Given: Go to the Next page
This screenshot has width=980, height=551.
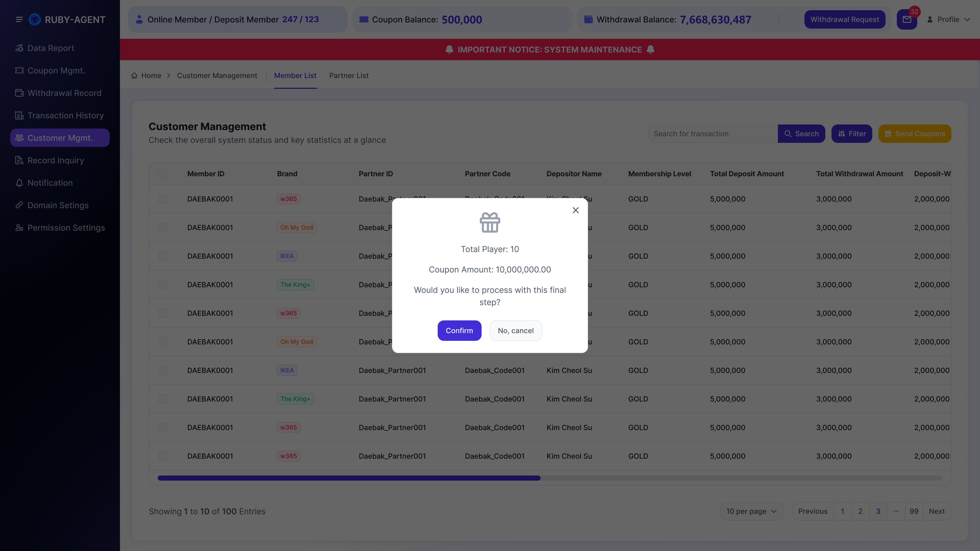Looking at the screenshot, I should point(937,511).
